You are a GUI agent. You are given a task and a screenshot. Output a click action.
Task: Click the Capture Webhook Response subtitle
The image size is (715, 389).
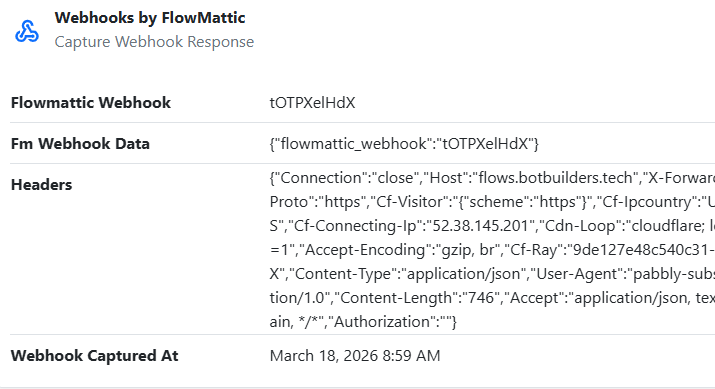click(x=154, y=41)
